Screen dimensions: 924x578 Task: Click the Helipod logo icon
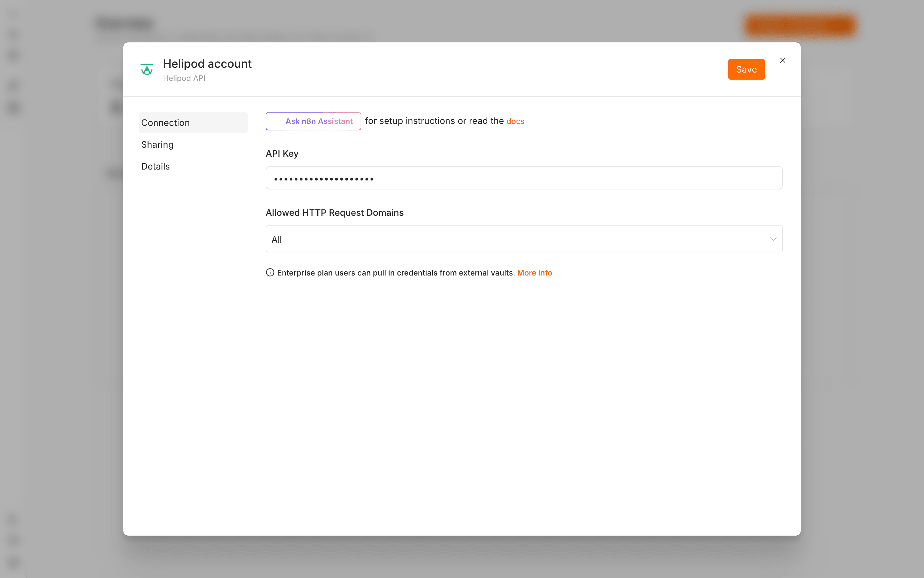(147, 69)
